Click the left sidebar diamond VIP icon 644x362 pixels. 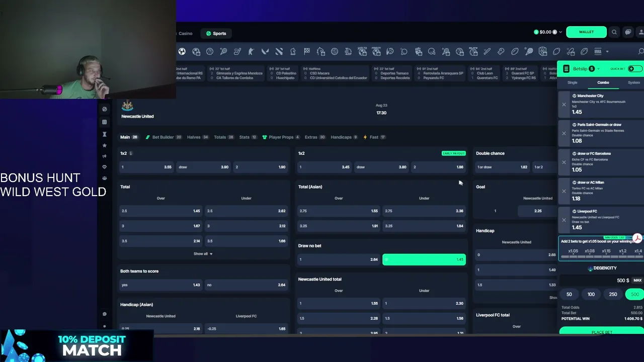105,167
